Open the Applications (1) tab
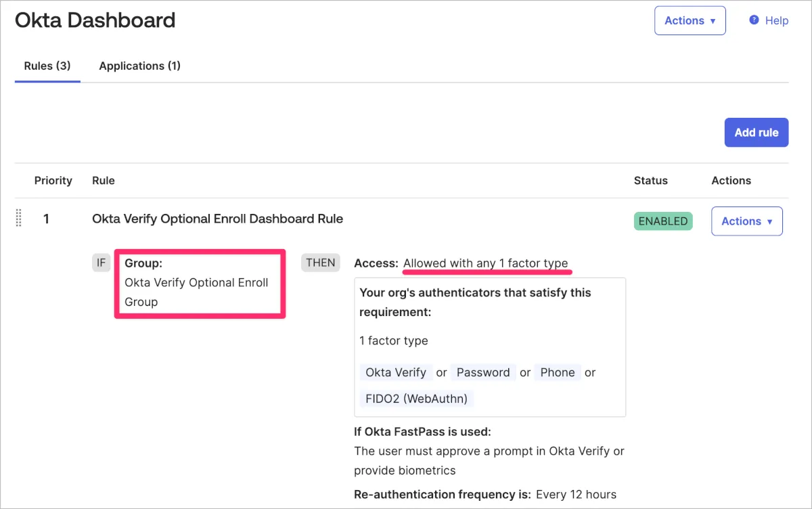The height and width of the screenshot is (509, 812). coord(139,66)
